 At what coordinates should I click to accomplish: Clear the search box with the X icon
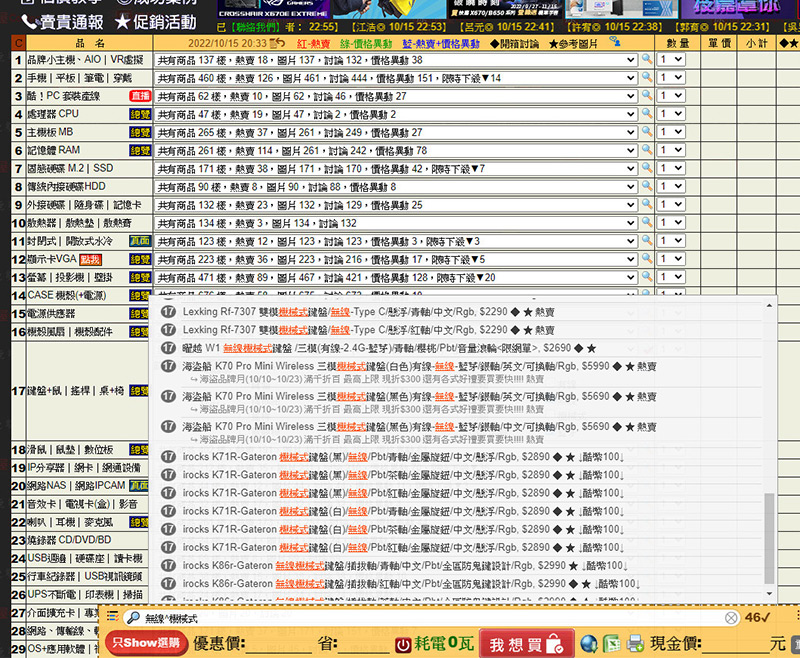click(x=731, y=618)
